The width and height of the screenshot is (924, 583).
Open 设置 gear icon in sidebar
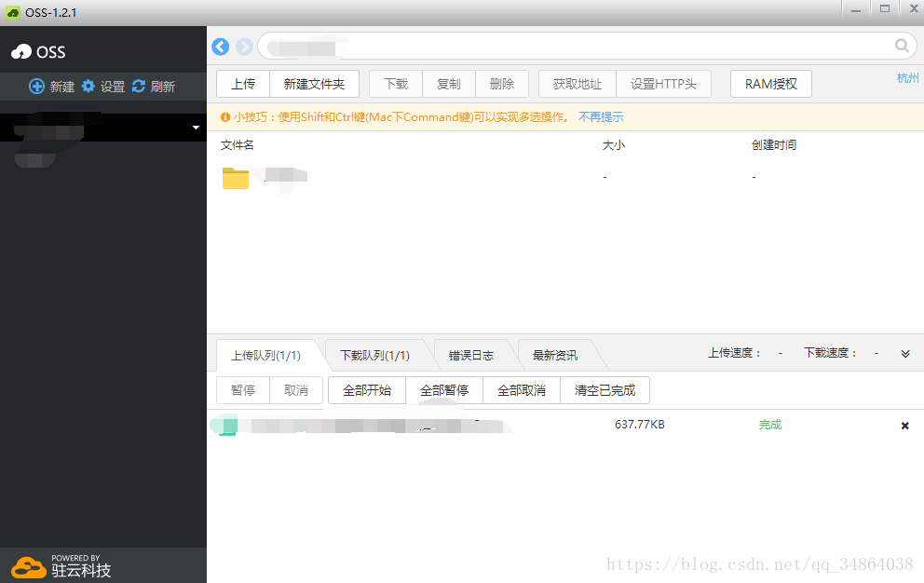point(88,86)
